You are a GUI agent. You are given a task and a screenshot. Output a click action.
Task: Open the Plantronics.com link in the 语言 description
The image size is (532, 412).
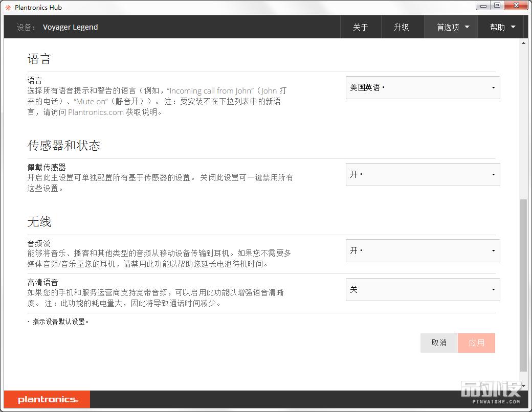[x=95, y=112]
